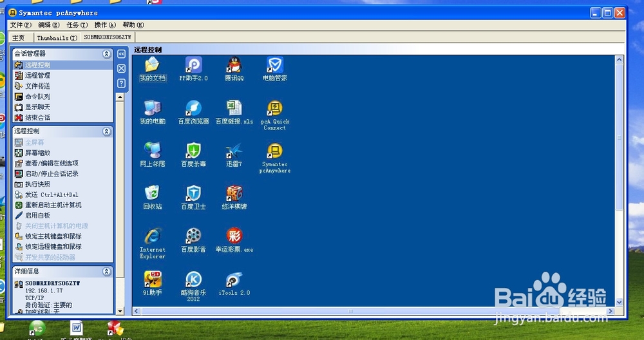Viewport: 644px width, 340px height.
Task: Click the X box icon beside session manager
Action: (121, 68)
